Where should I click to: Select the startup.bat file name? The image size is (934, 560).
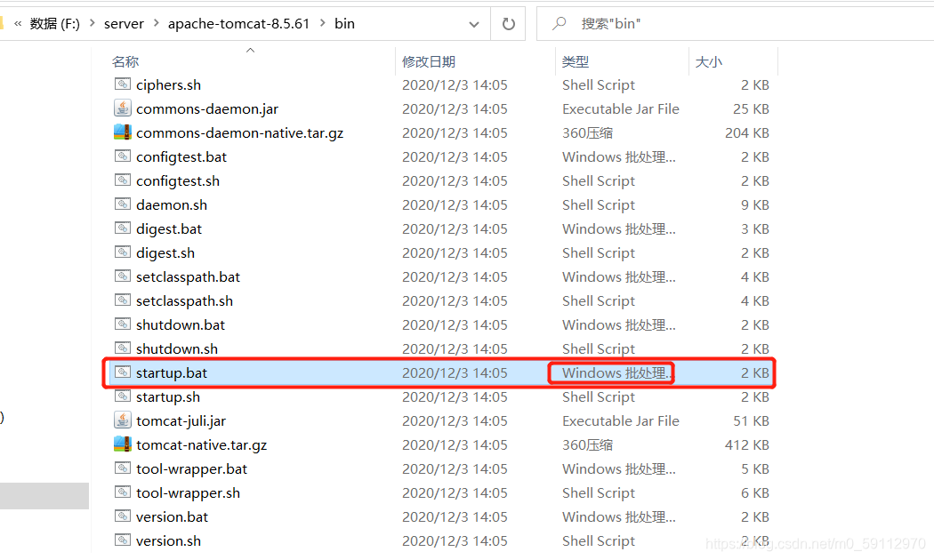pyautogui.click(x=172, y=373)
